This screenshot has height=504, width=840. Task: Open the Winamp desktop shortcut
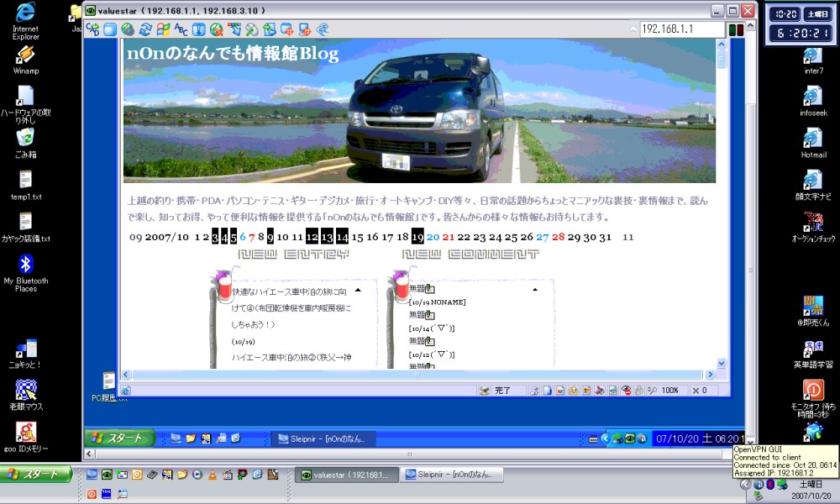click(x=26, y=60)
